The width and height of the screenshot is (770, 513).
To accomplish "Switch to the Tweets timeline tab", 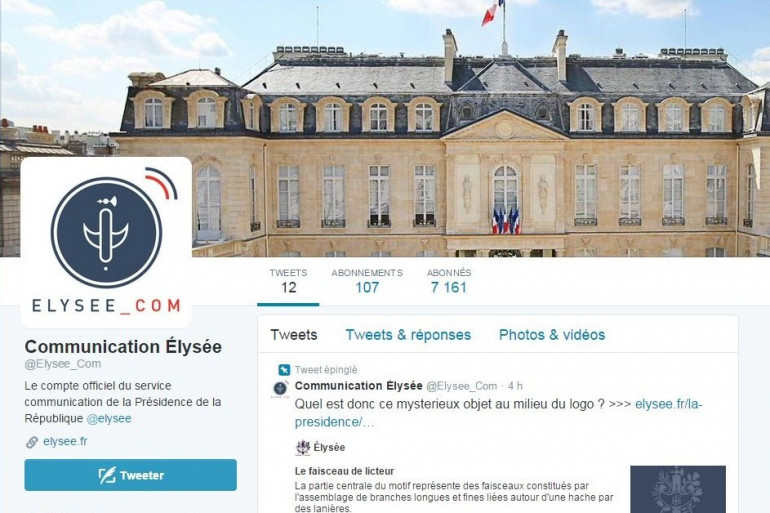I will [x=294, y=335].
